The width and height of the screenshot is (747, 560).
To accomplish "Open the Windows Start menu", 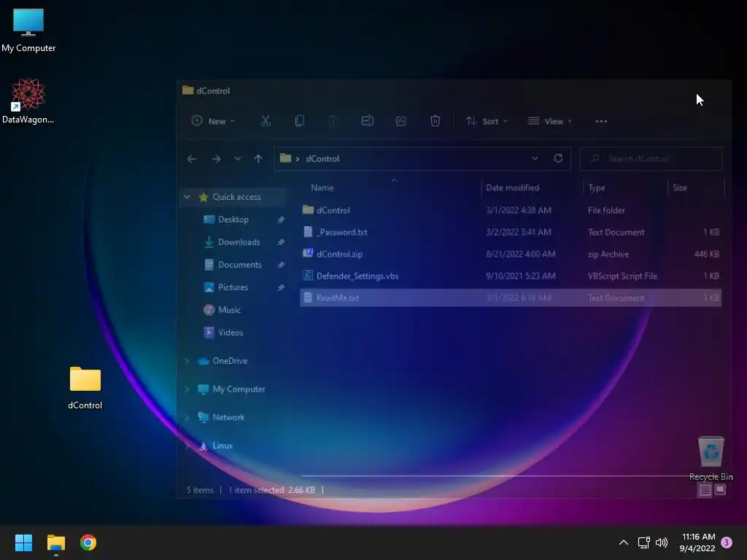I will pos(23,542).
